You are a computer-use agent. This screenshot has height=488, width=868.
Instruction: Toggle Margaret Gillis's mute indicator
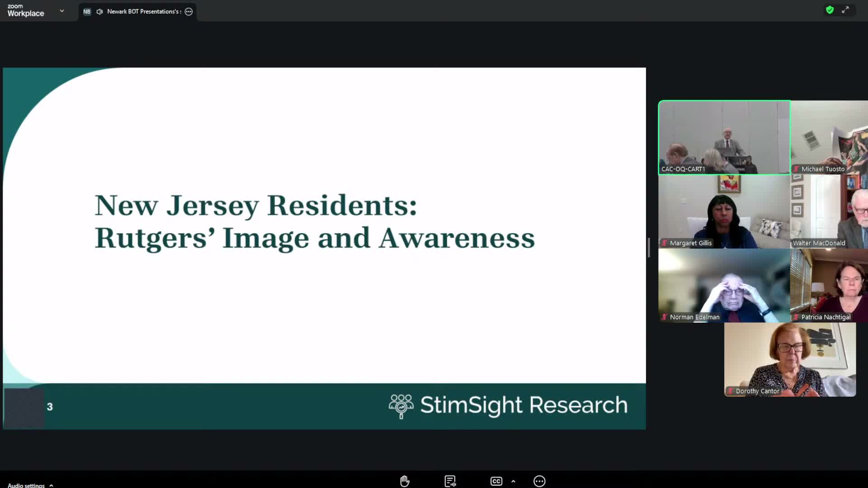664,243
